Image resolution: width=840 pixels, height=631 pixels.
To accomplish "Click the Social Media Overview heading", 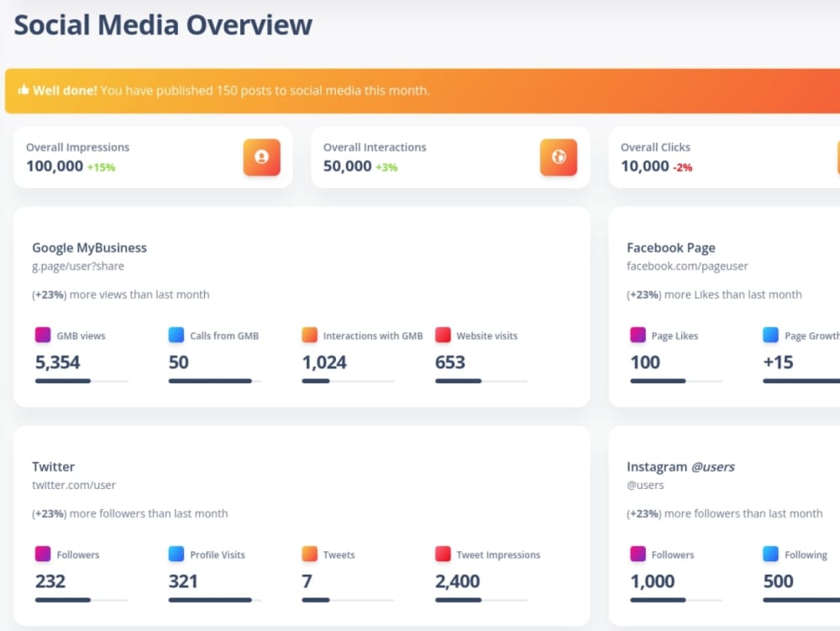I will coord(163,24).
